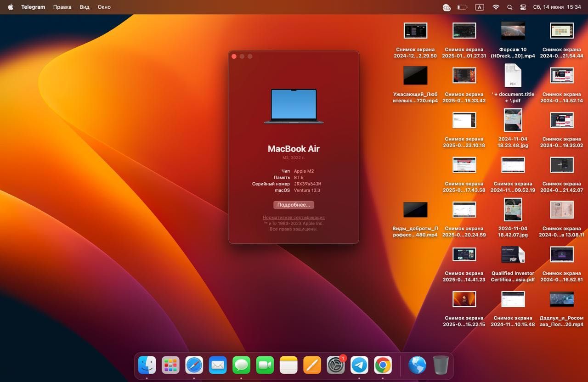Open the Apple menu
Image resolution: width=588 pixels, height=382 pixels.
[10, 7]
